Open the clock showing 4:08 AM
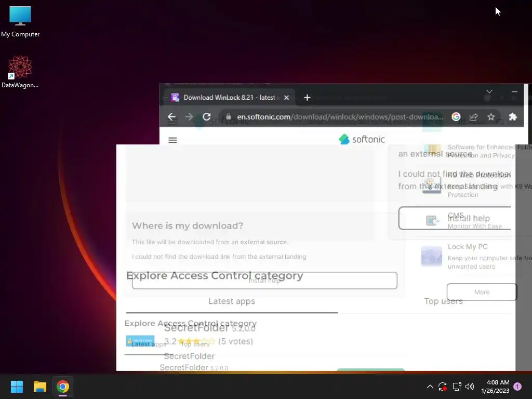 tap(495, 387)
